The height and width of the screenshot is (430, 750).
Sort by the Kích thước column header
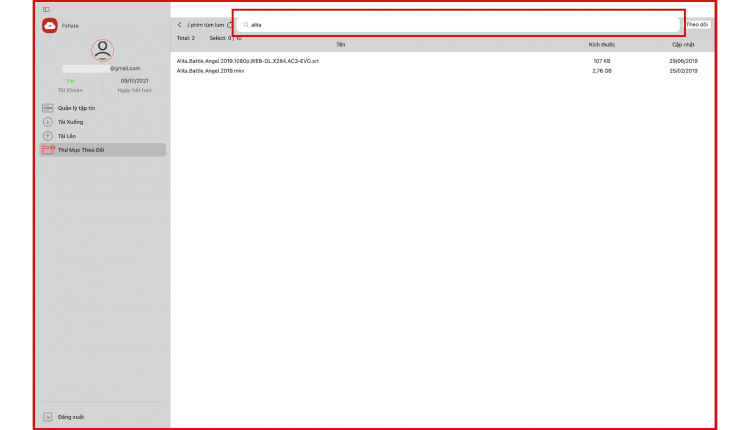602,44
